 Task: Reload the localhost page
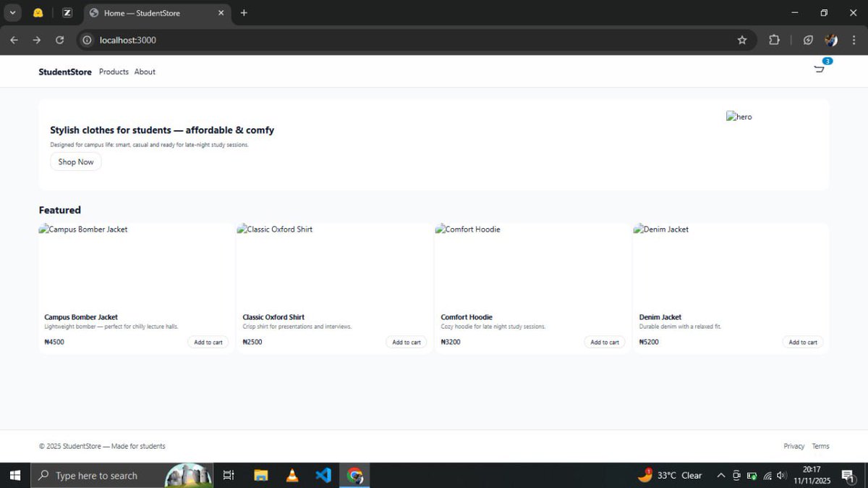pos(60,40)
